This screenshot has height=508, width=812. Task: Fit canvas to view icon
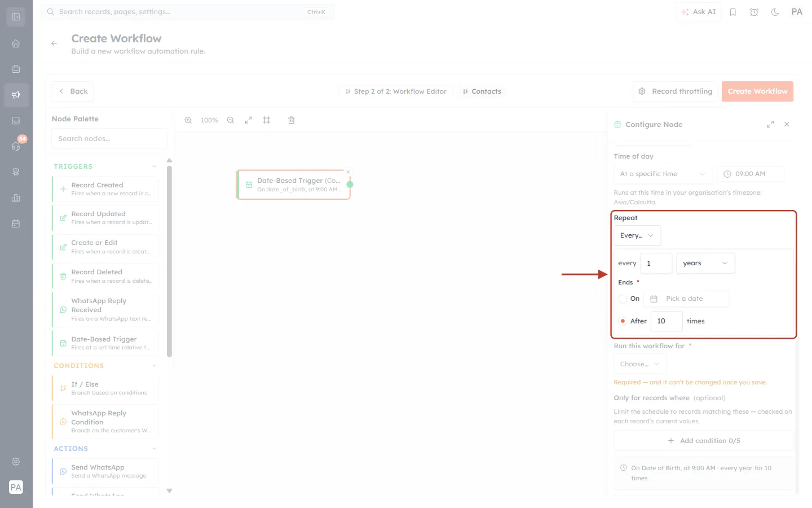point(249,120)
